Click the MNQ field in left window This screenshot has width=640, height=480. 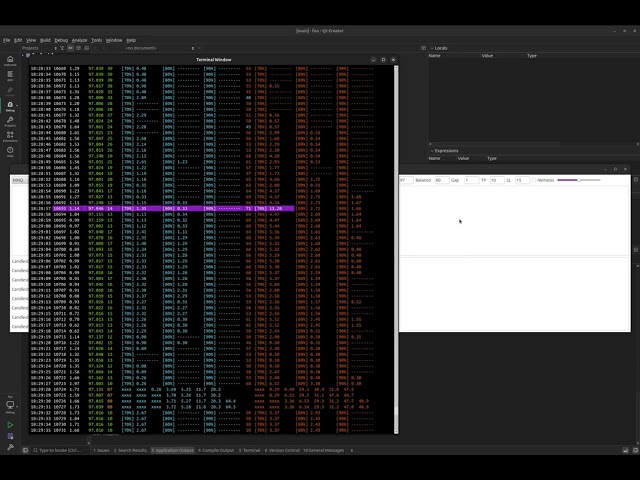20,180
